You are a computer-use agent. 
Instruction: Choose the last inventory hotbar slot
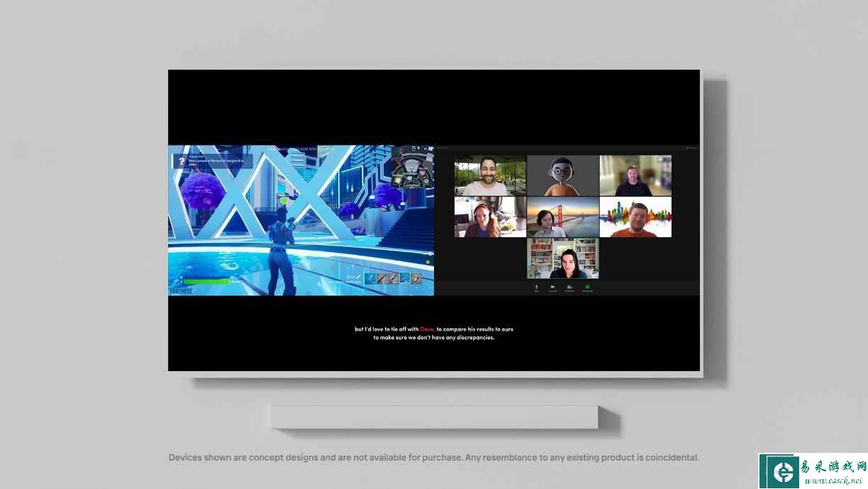416,278
